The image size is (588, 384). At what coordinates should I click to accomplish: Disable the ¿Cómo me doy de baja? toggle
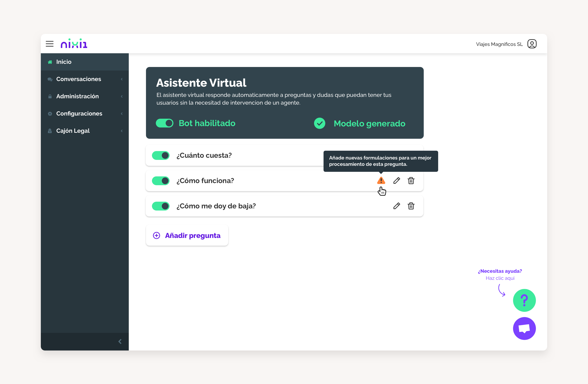tap(161, 206)
